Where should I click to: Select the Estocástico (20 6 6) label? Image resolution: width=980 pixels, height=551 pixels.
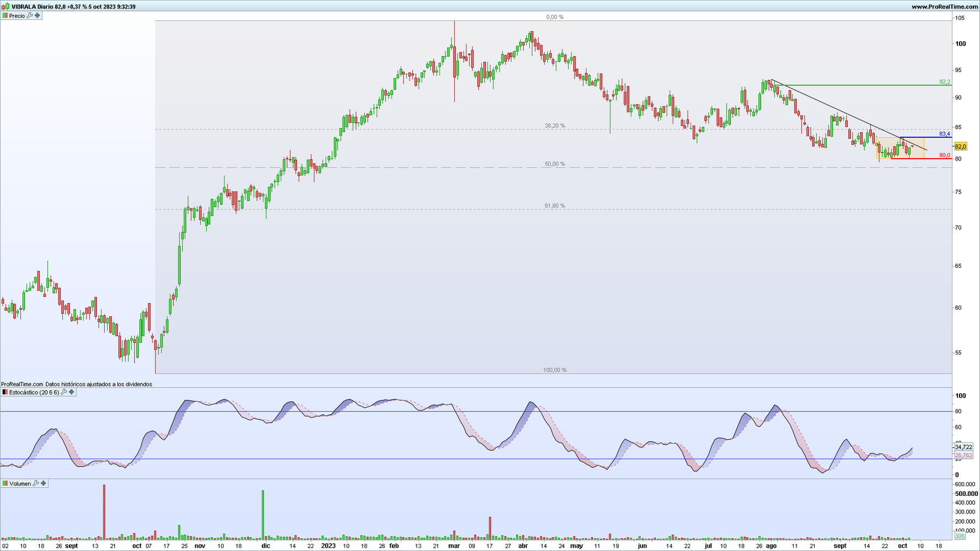[34, 392]
